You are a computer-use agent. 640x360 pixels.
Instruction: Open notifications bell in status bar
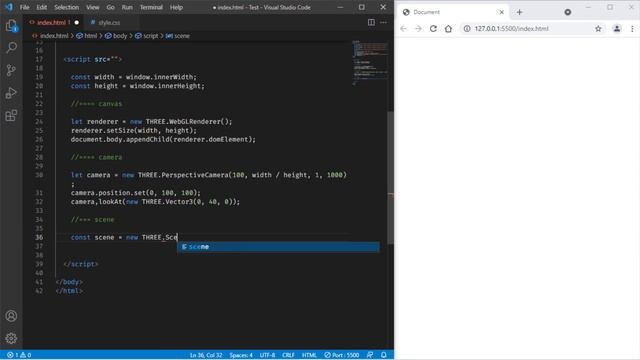click(384, 355)
